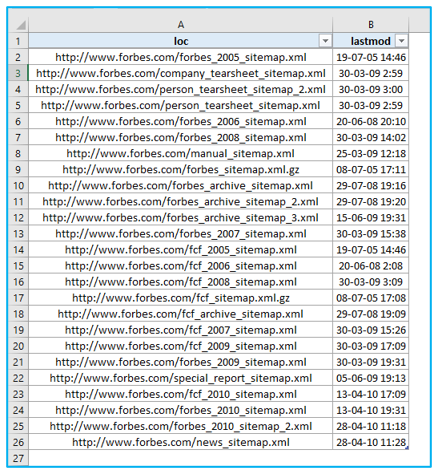Screen dimensions: 440x476
Task: Select cell with company_tearsheet_sitemap.xml URL
Action: coord(181,73)
